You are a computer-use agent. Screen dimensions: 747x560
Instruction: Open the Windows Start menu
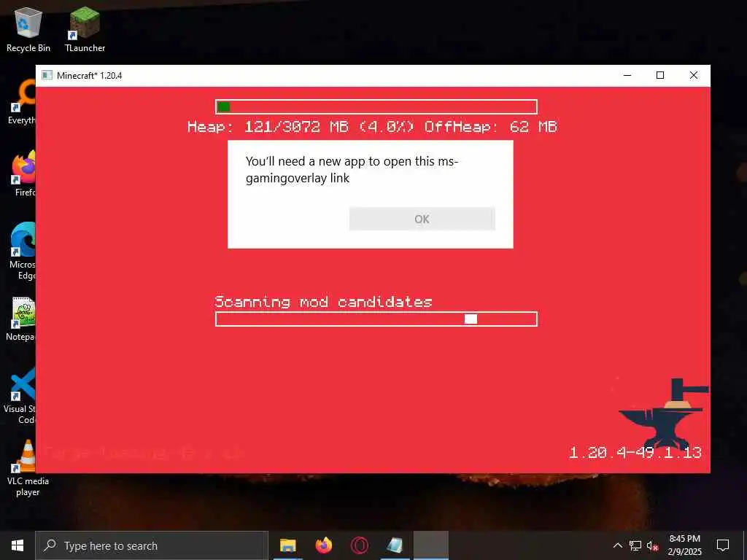pos(18,545)
